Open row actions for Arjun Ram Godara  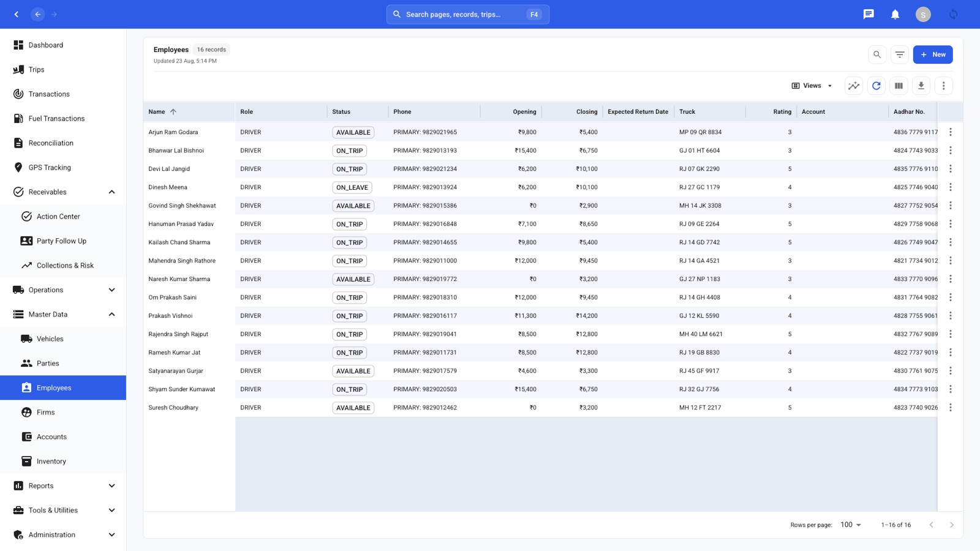pos(950,132)
